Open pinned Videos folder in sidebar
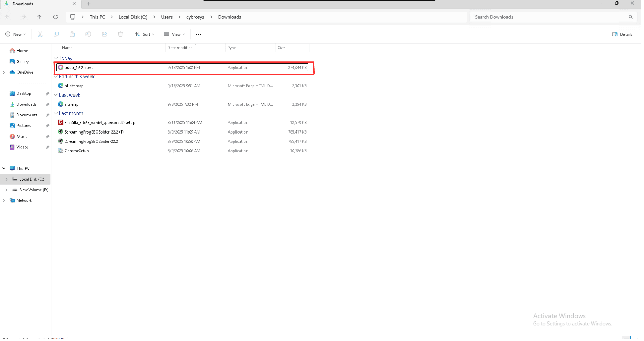 19,148
